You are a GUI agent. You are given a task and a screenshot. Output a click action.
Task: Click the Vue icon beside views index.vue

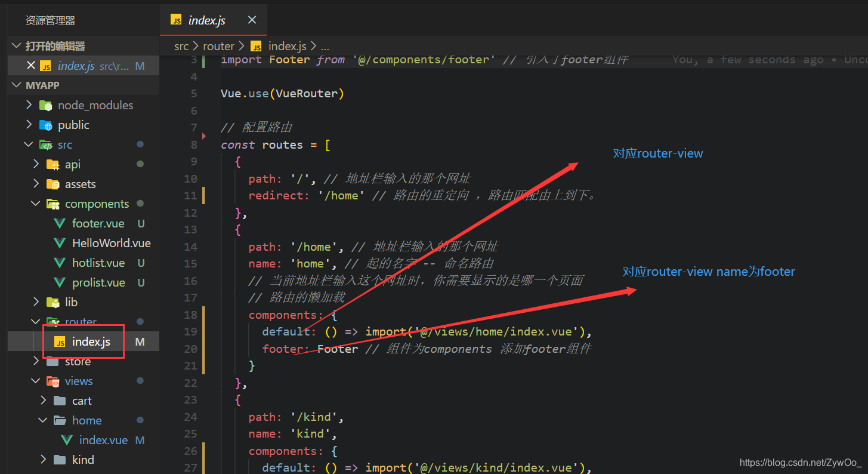pos(67,440)
